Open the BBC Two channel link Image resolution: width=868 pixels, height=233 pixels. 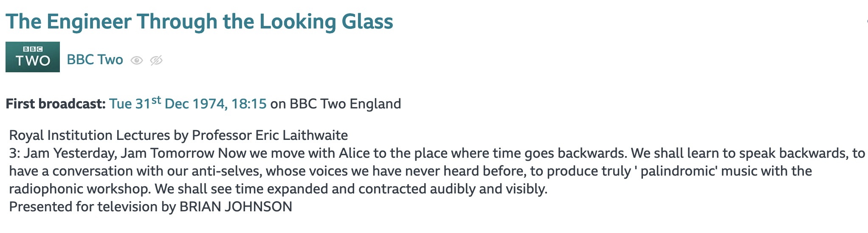pos(95,60)
